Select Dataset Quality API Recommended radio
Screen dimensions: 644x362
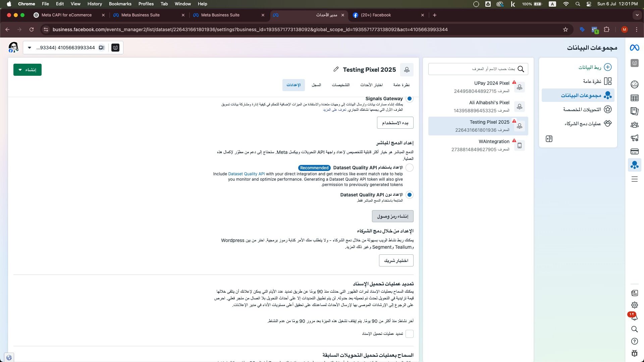409,168
